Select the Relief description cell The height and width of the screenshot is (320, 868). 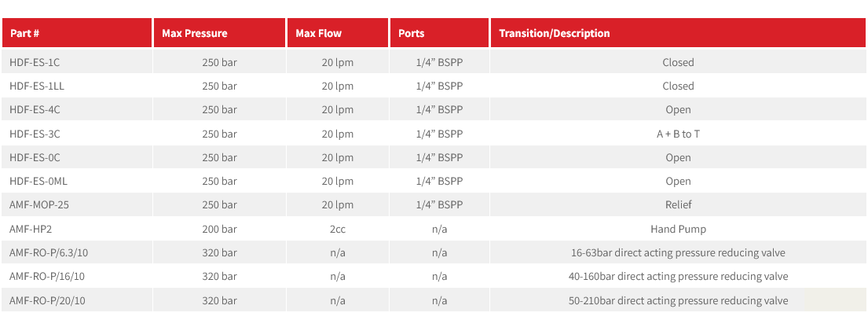[678, 204]
